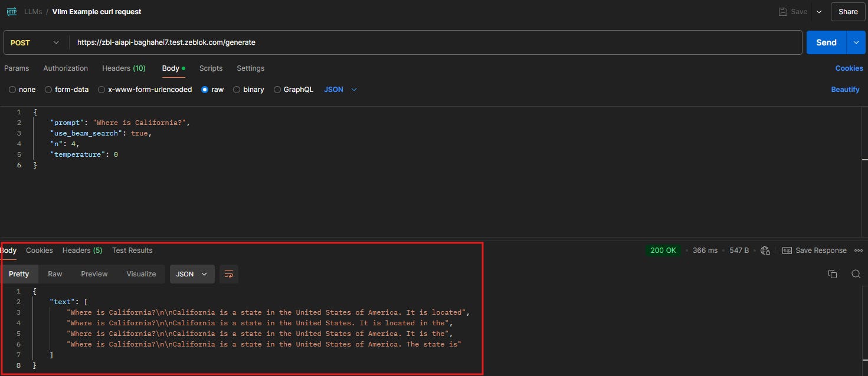Click the 366 ms response time

[705, 250]
